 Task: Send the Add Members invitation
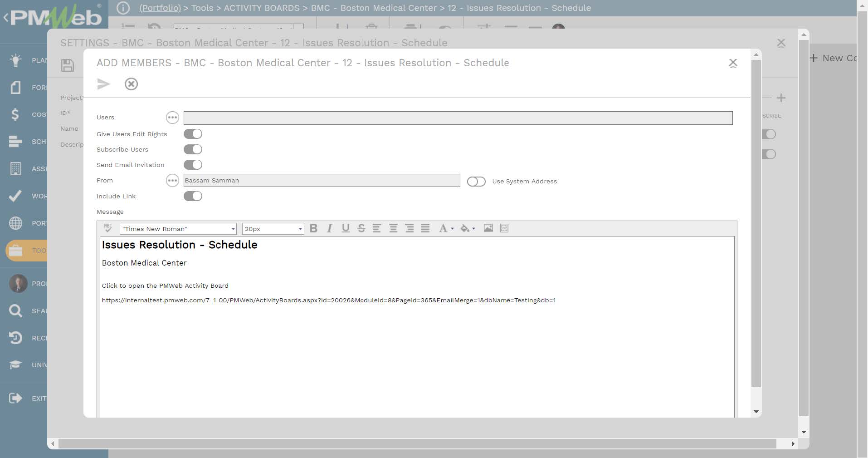103,84
